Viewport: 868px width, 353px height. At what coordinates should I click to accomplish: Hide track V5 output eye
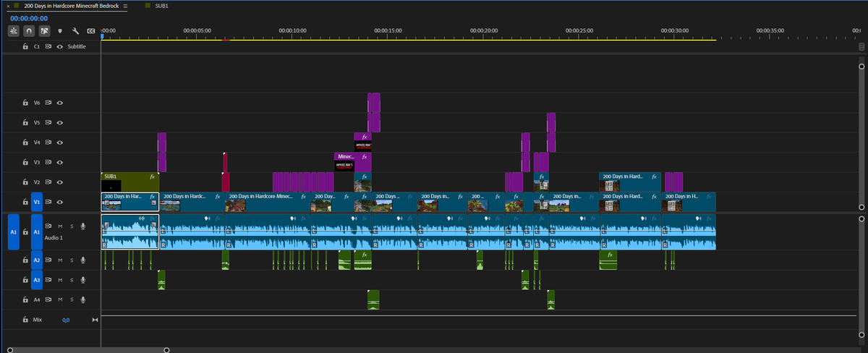tap(60, 123)
